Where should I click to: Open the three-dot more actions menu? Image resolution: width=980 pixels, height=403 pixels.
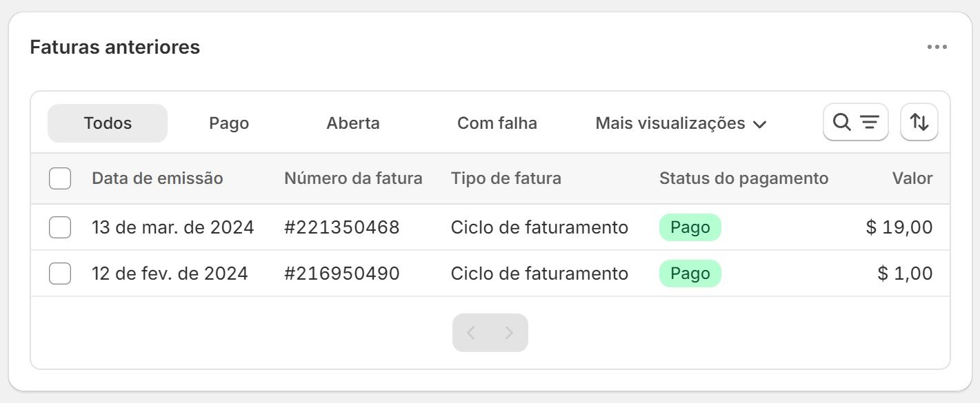[x=937, y=47]
